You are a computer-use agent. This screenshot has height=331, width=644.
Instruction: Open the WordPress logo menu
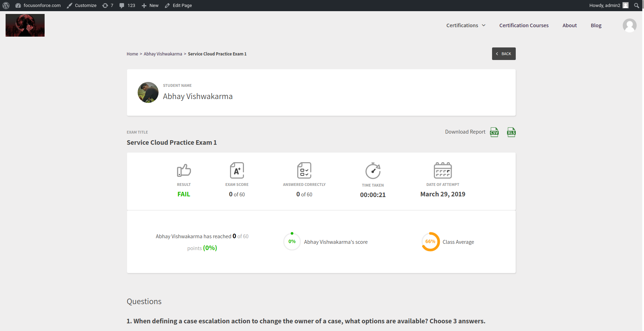[6, 6]
